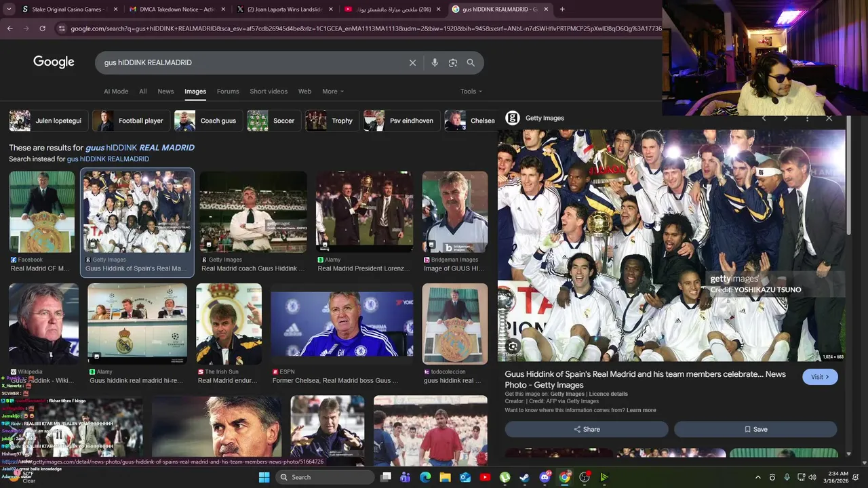Open the Learn more link

(642, 410)
